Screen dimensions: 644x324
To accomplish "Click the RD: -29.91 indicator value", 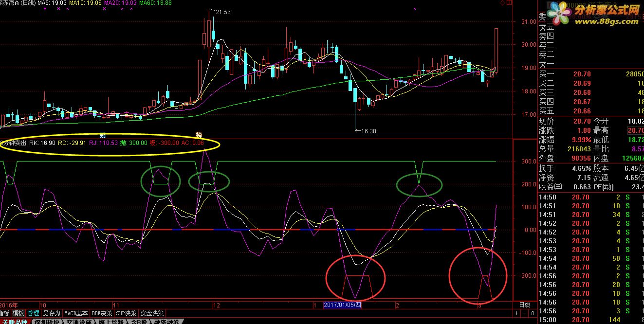I will coord(73,143).
